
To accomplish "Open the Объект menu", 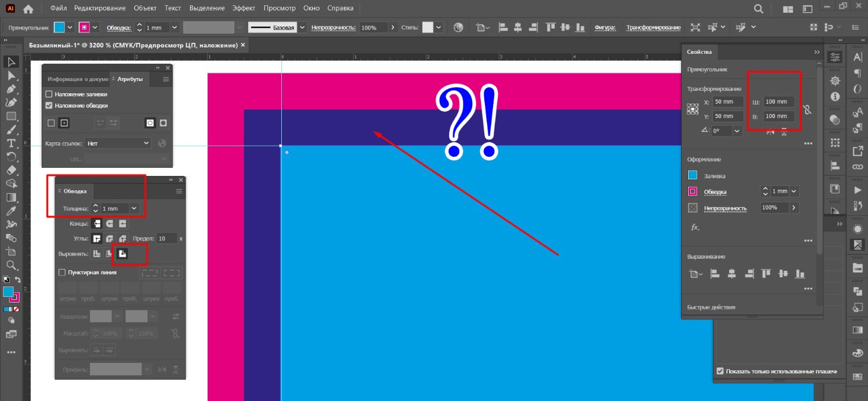I will [x=145, y=9].
